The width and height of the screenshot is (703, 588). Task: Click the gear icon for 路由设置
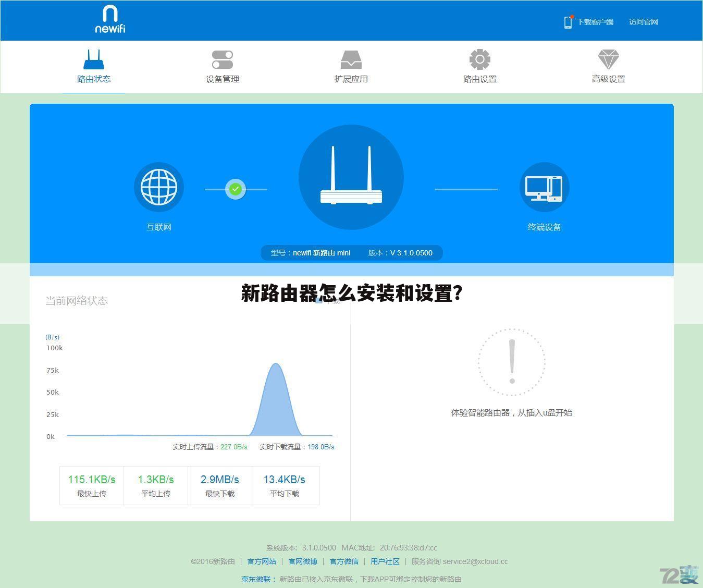(480, 59)
